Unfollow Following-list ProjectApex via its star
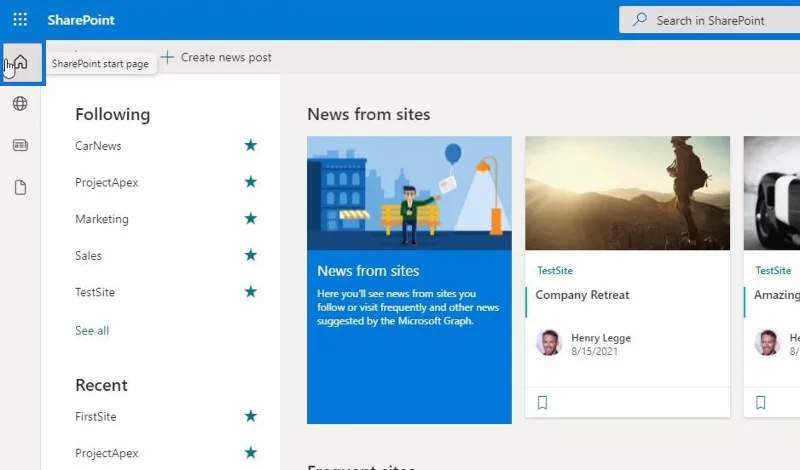This screenshot has height=470, width=800. tap(251, 182)
